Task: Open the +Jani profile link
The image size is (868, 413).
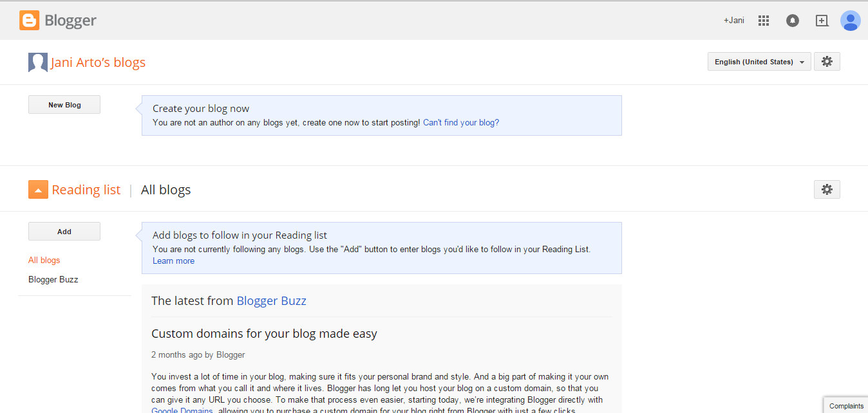Action: tap(733, 21)
